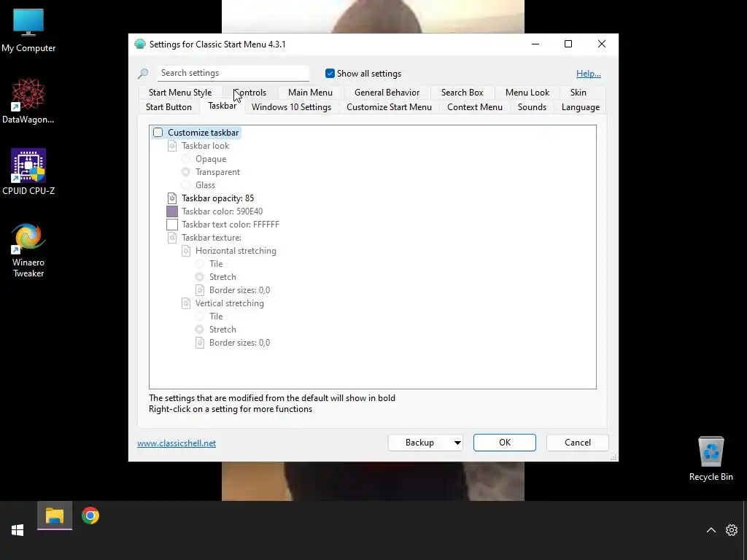747x560 pixels.
Task: Open the Recycle Bin
Action: (x=711, y=459)
